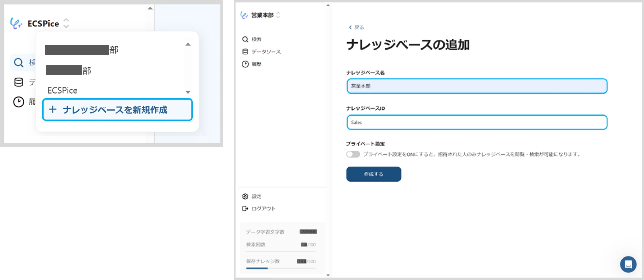Click the ECSPice logo in left panel
Viewport: 644px width, 280px height.
(16, 24)
